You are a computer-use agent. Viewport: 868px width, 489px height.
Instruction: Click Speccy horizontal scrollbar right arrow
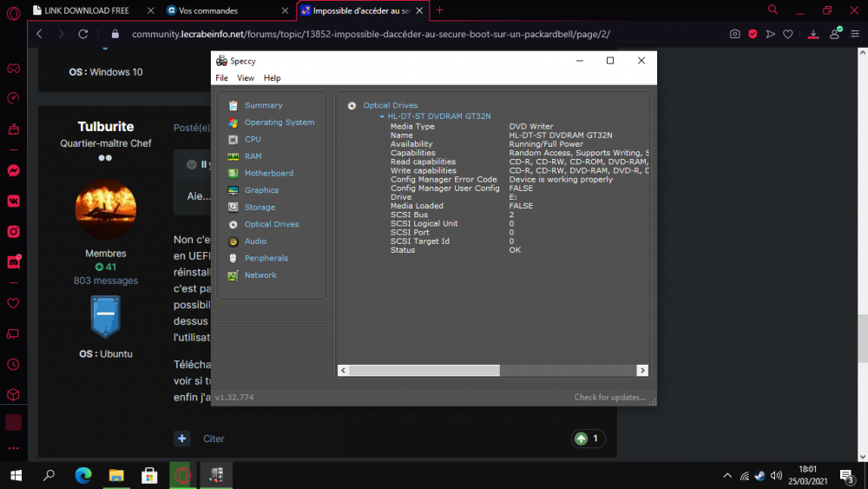point(642,371)
